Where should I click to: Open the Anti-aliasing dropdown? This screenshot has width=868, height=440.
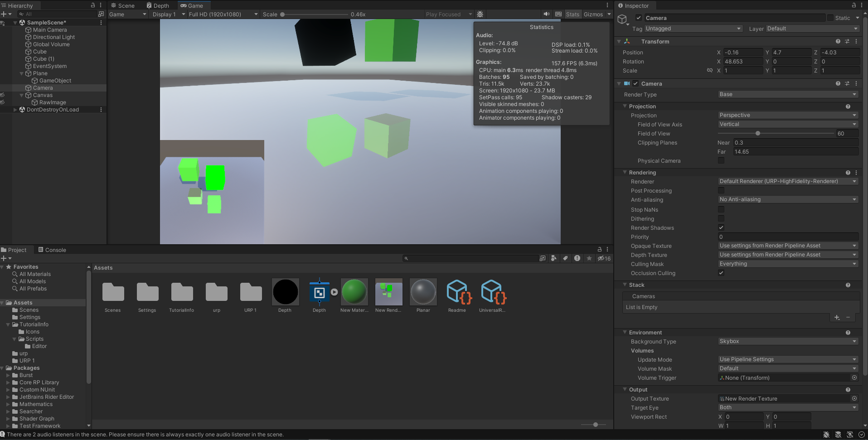(788, 199)
